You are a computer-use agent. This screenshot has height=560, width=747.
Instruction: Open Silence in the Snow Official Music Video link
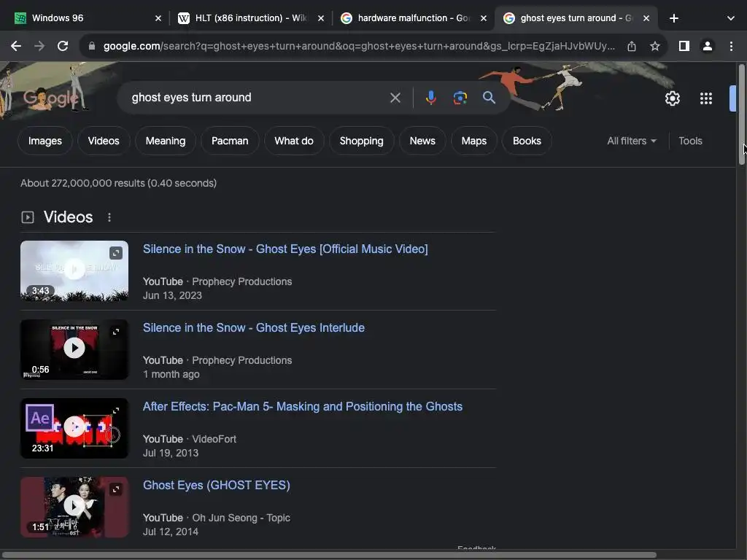[x=285, y=249]
